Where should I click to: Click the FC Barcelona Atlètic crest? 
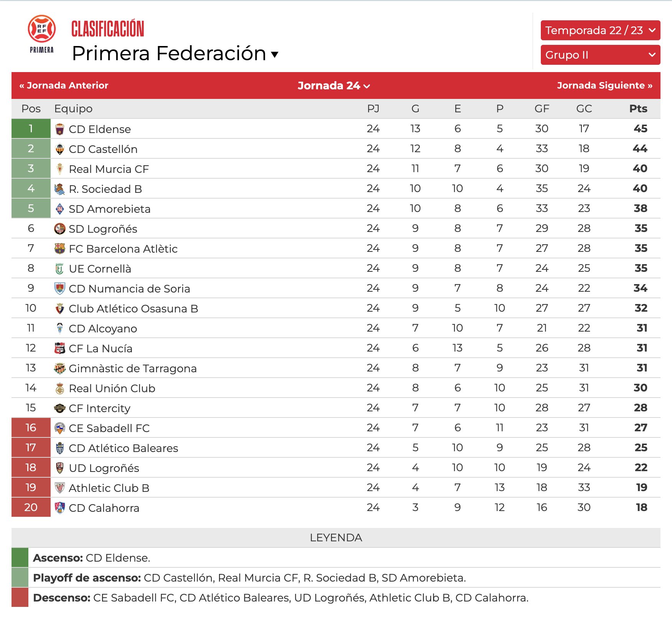pos(59,249)
